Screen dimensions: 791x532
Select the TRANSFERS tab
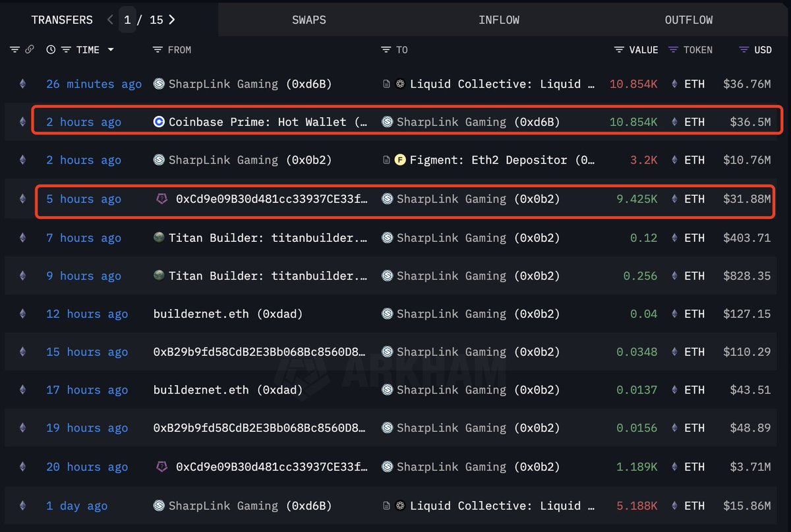tap(62, 20)
